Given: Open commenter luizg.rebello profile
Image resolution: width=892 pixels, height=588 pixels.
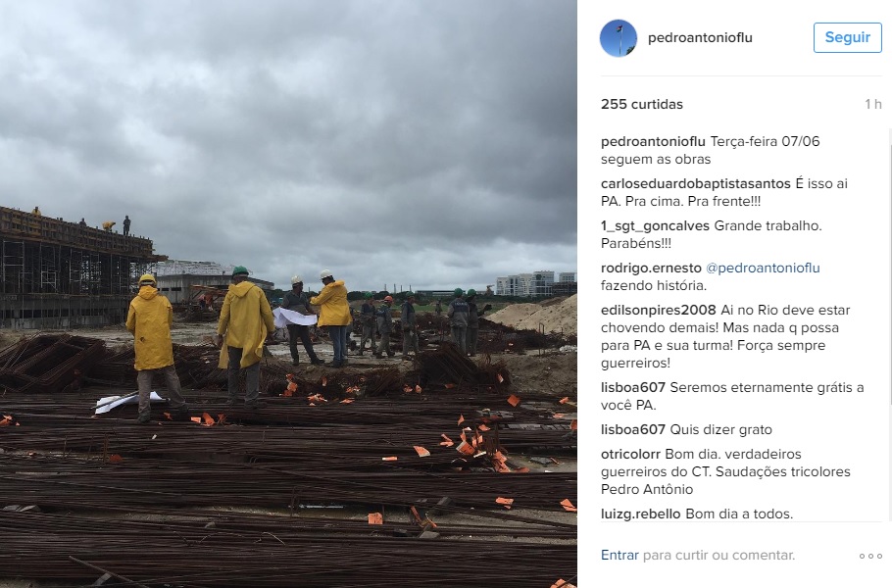Looking at the screenshot, I should coord(640,514).
